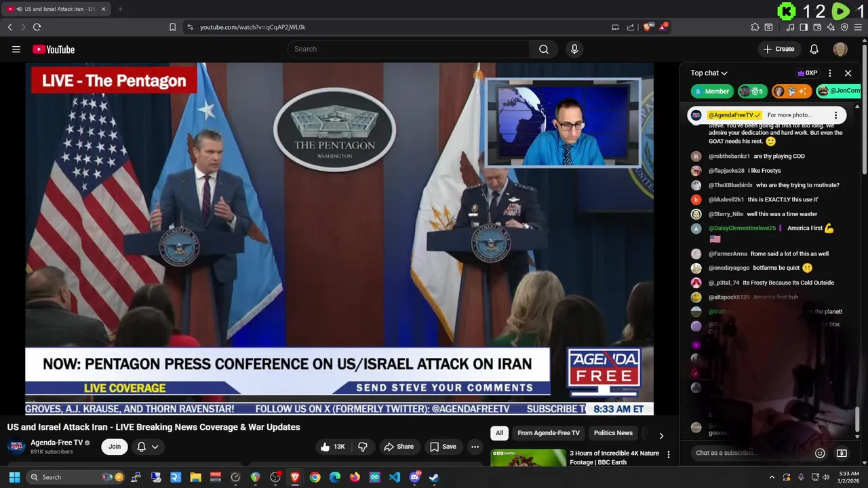868x488 pixels.
Task: Click the Share button
Action: click(399, 447)
